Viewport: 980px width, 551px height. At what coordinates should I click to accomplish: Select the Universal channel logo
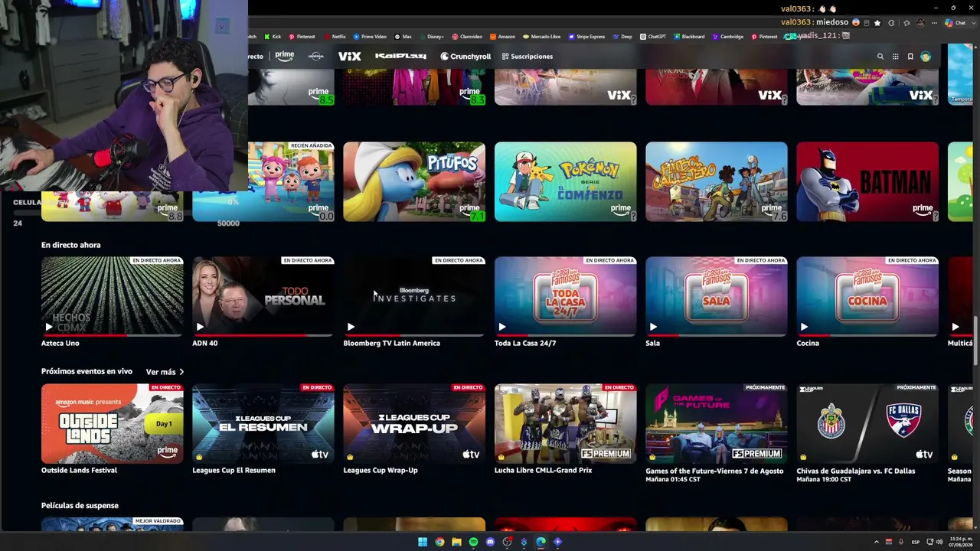pos(315,56)
